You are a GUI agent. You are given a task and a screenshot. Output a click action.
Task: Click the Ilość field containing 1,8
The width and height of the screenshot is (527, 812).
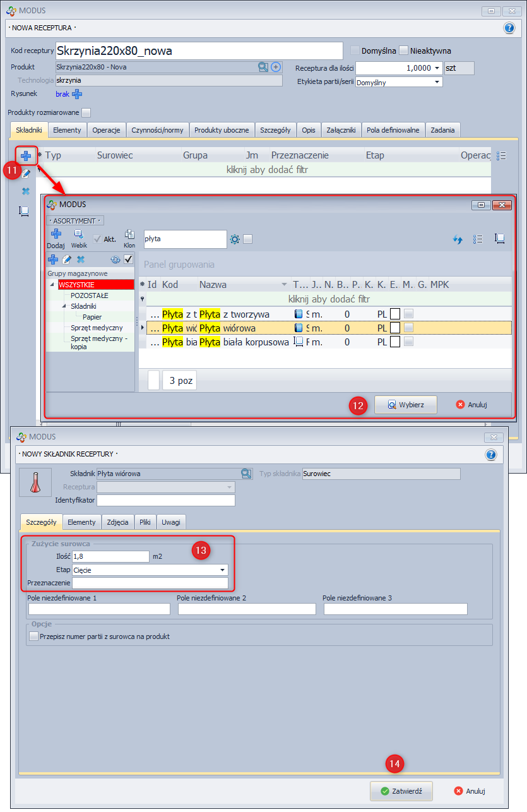pyautogui.click(x=110, y=556)
